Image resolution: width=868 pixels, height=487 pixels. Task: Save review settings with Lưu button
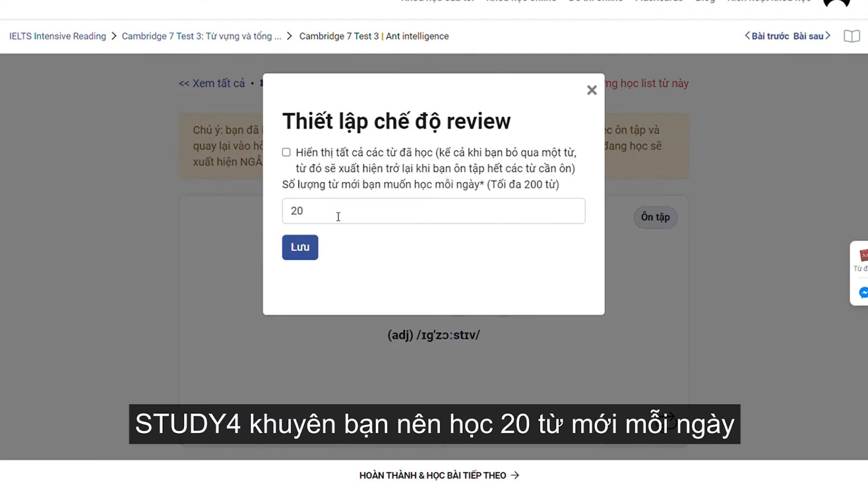[x=300, y=247]
